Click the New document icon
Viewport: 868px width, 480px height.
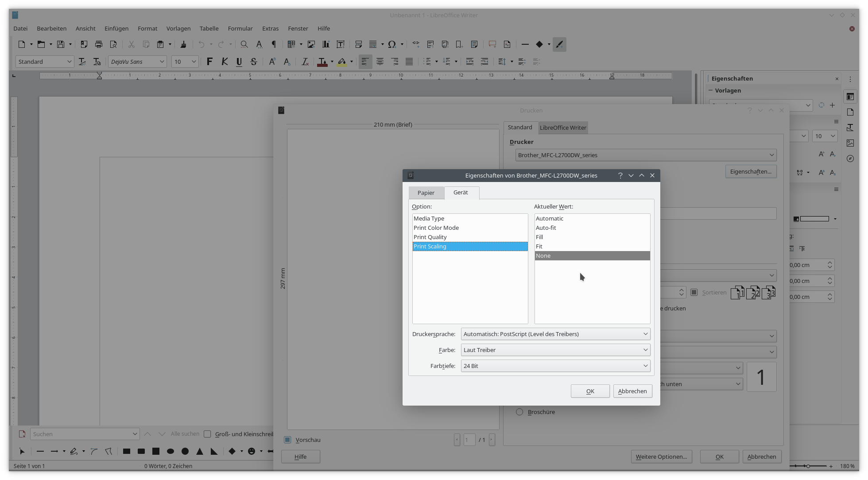21,44
